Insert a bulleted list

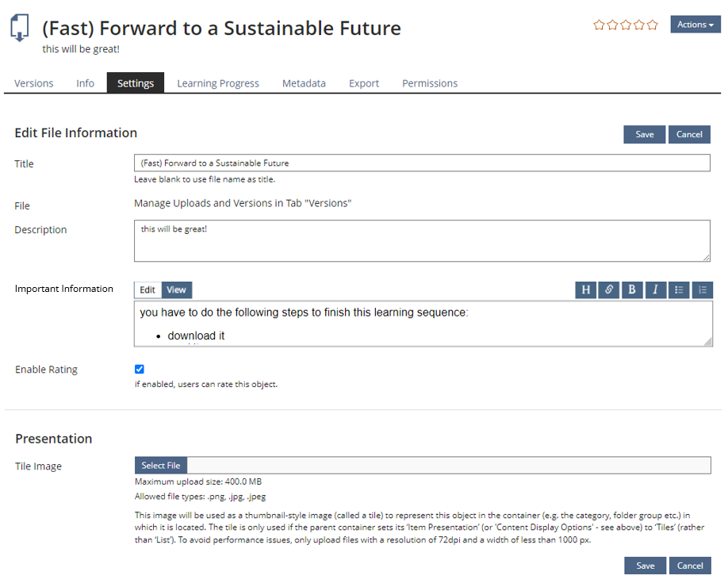point(679,290)
